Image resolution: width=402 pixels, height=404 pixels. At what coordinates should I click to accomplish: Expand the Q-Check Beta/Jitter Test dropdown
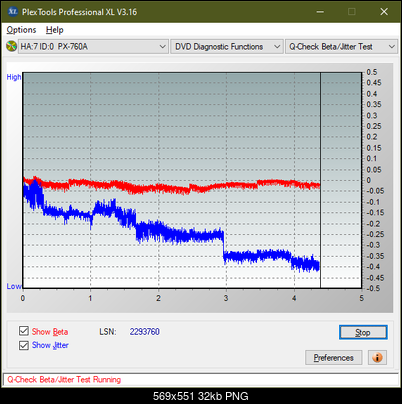pyautogui.click(x=341, y=47)
